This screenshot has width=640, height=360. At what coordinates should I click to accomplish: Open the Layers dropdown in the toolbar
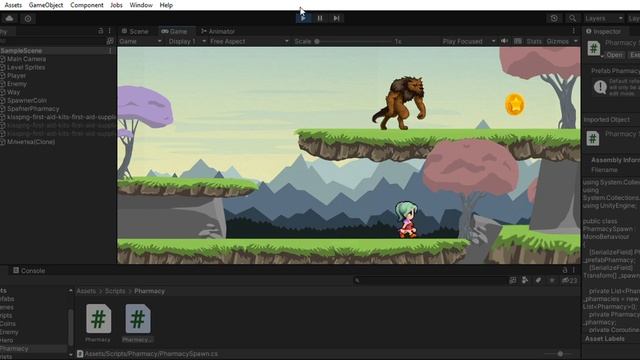604,18
